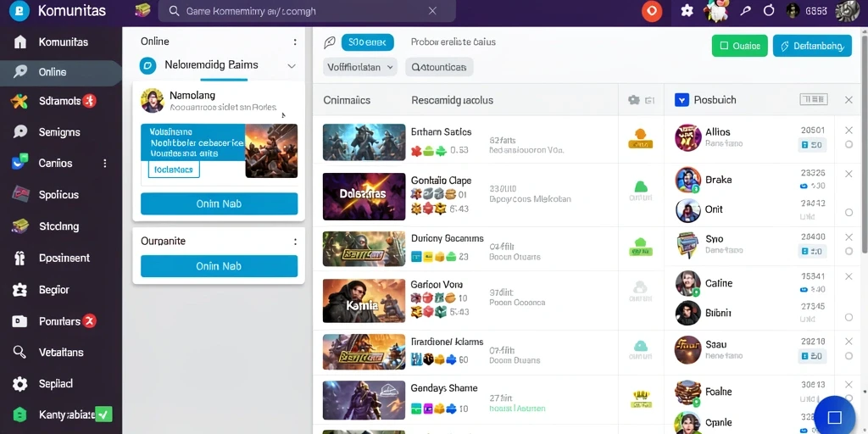Click the search field in top bar
The image size is (868, 434).
[307, 11]
